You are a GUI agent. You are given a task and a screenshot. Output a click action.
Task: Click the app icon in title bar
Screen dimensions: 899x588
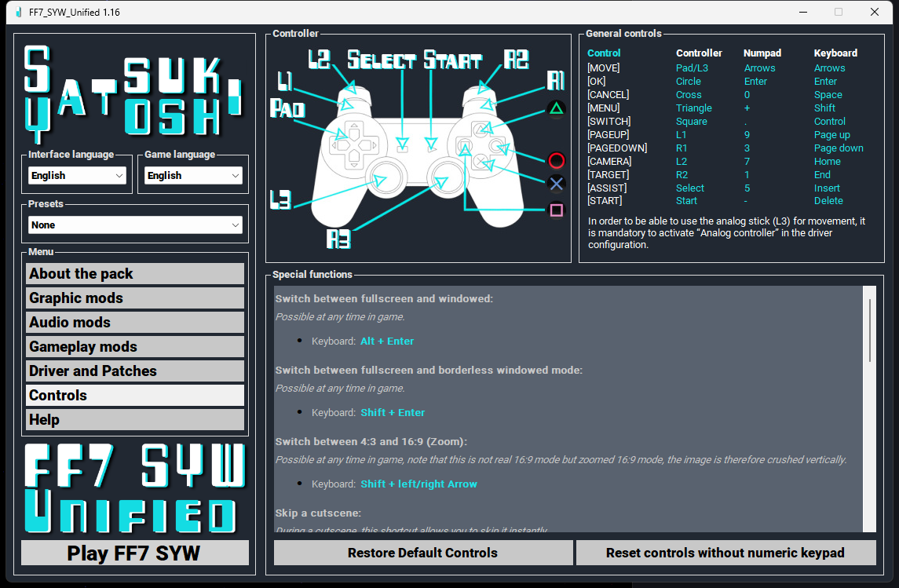tap(18, 12)
